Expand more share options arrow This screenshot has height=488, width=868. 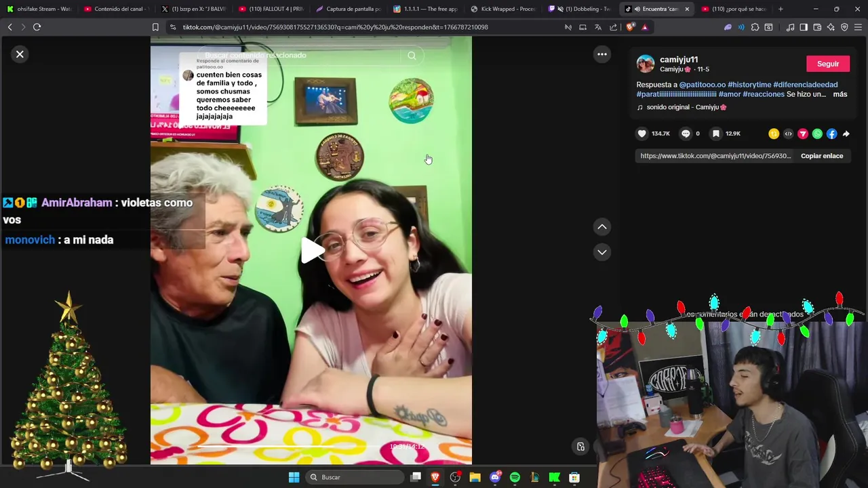pos(846,134)
